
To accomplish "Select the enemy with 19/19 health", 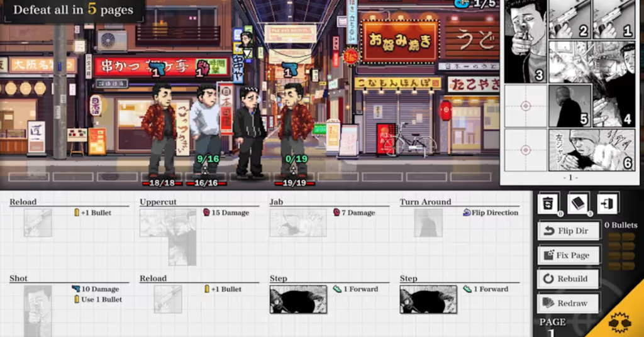I will coord(294,130).
